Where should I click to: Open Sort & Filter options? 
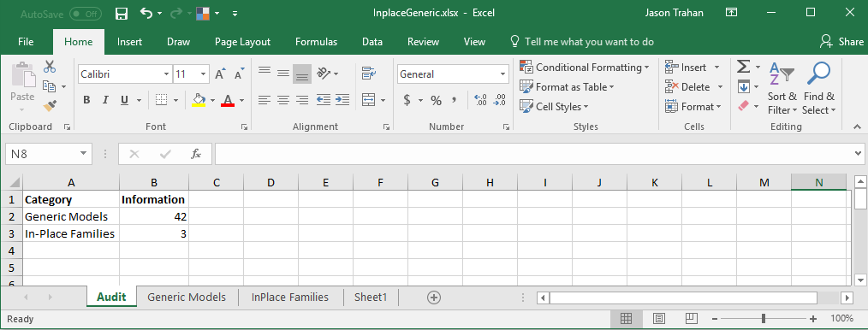coord(782,88)
